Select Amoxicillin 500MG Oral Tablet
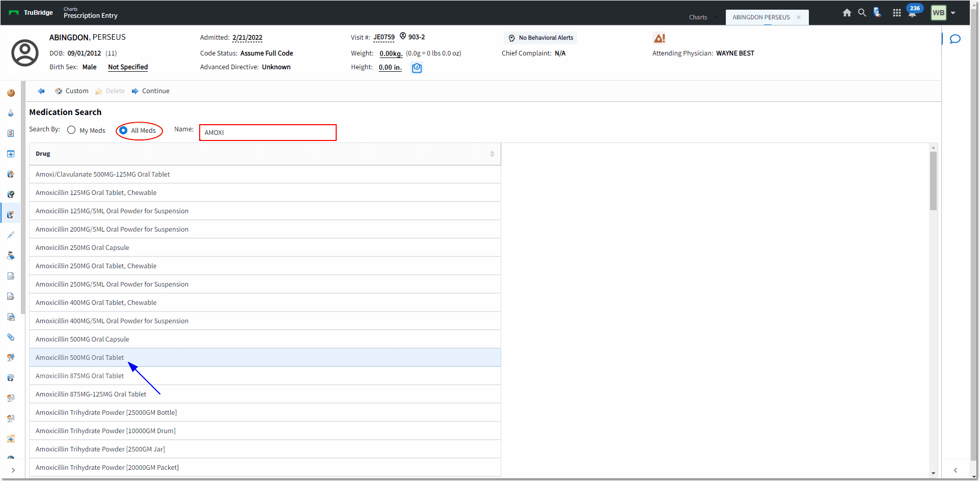 265,357
